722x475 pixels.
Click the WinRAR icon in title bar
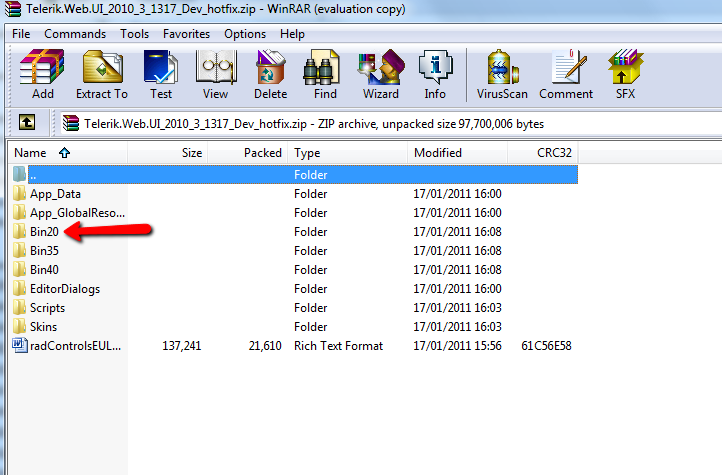coord(12,9)
